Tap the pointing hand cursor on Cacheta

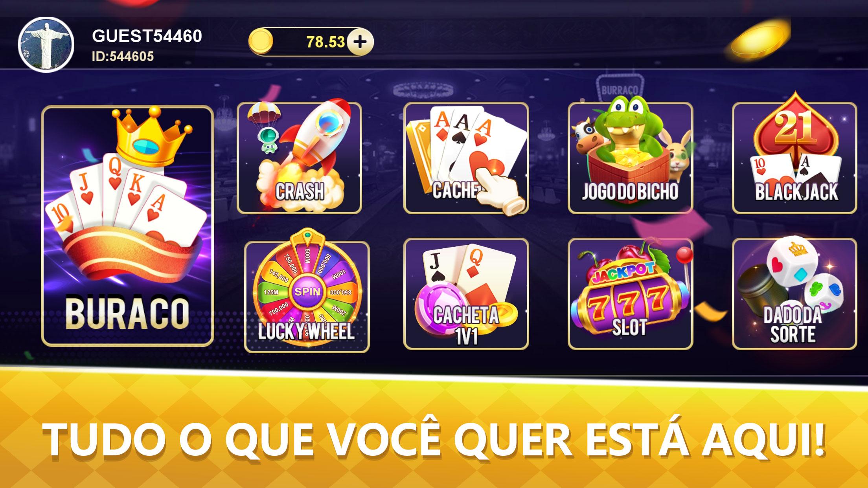[496, 189]
